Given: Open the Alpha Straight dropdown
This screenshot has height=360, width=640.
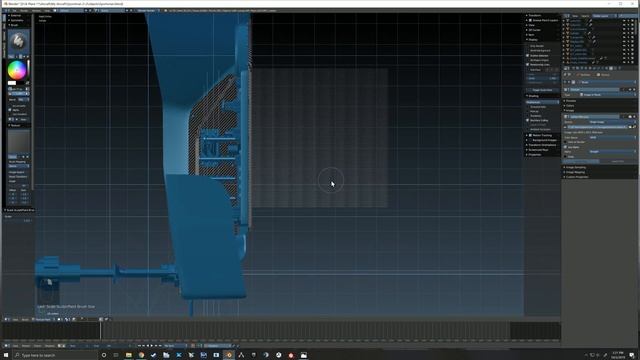Looking at the screenshot, I should pos(613,152).
